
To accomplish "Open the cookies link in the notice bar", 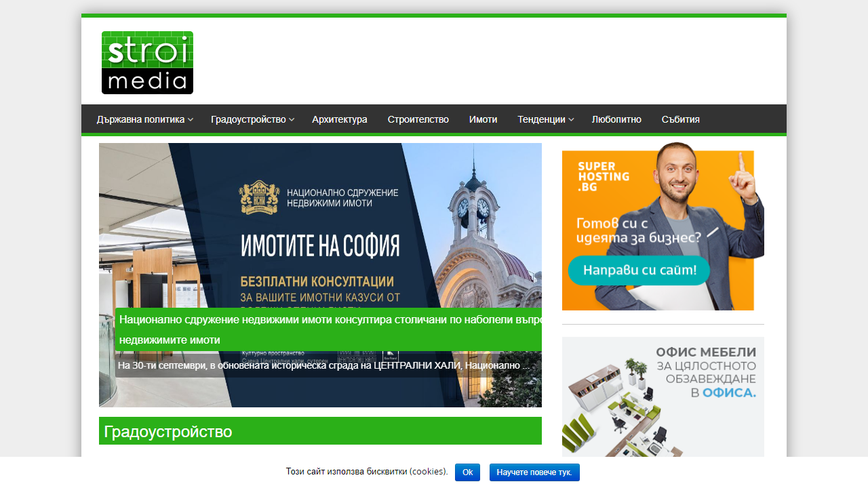I will (427, 472).
